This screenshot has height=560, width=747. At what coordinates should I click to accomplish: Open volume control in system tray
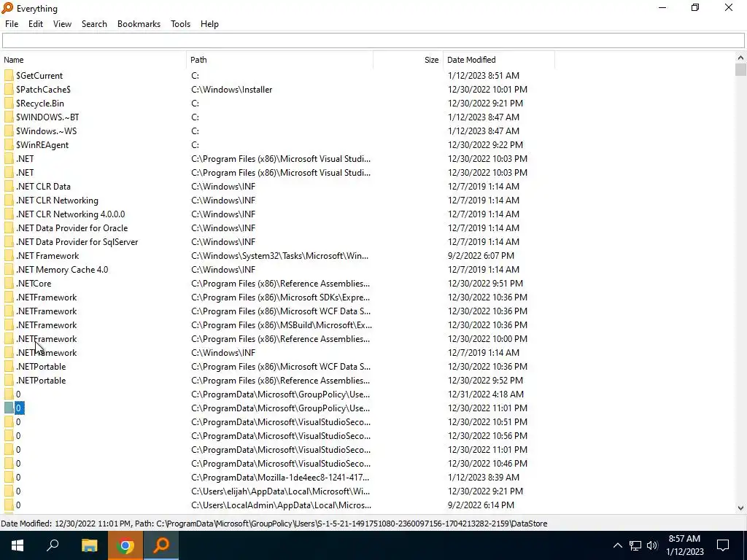(652, 545)
